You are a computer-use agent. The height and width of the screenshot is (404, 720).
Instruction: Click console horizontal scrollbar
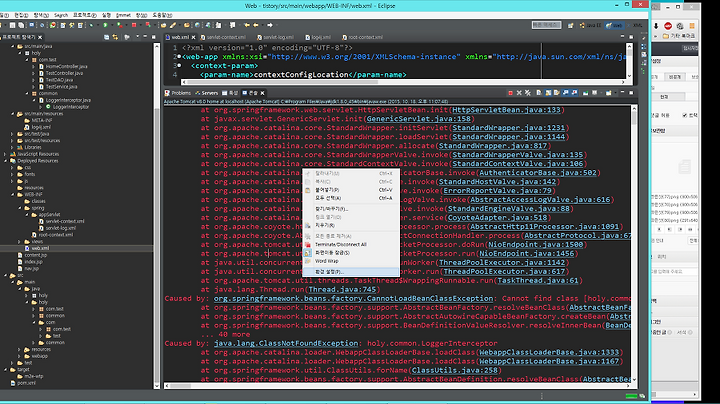point(397,386)
